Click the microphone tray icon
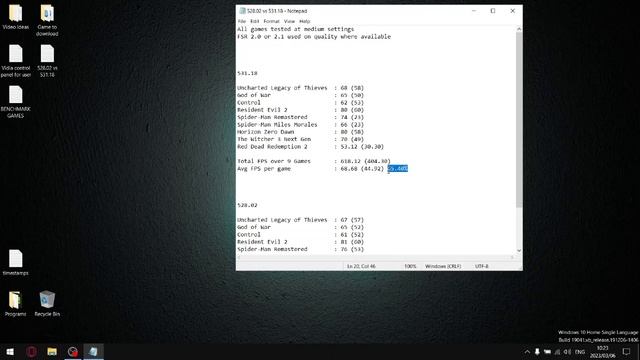The image size is (640, 360). pos(537,352)
